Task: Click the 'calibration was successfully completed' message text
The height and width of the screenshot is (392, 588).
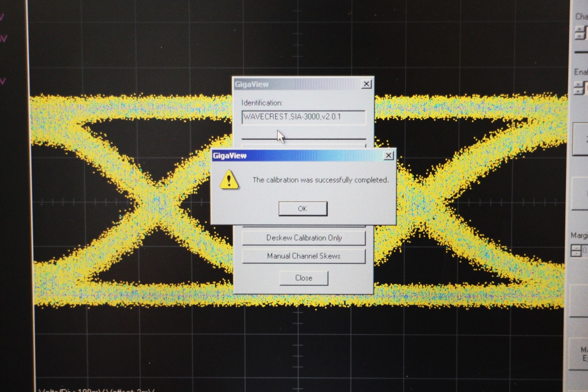Action: point(320,180)
